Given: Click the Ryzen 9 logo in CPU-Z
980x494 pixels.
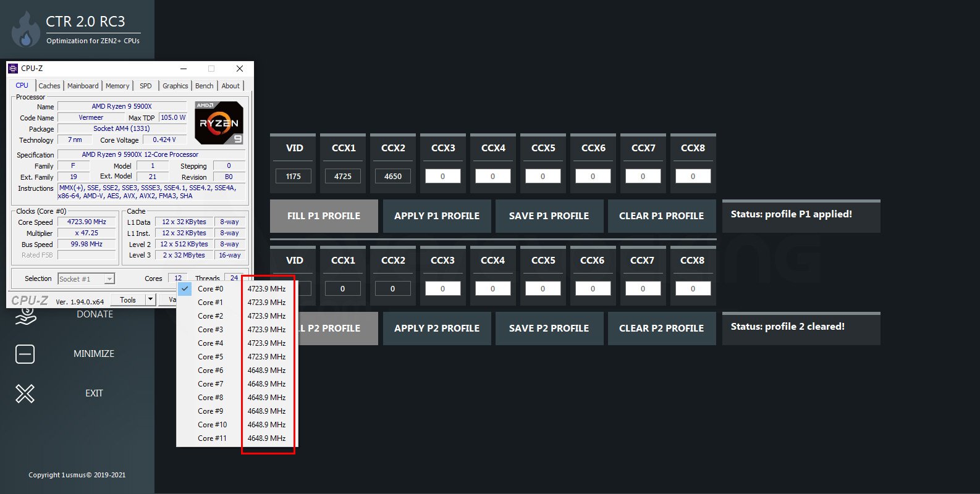Looking at the screenshot, I should [219, 123].
